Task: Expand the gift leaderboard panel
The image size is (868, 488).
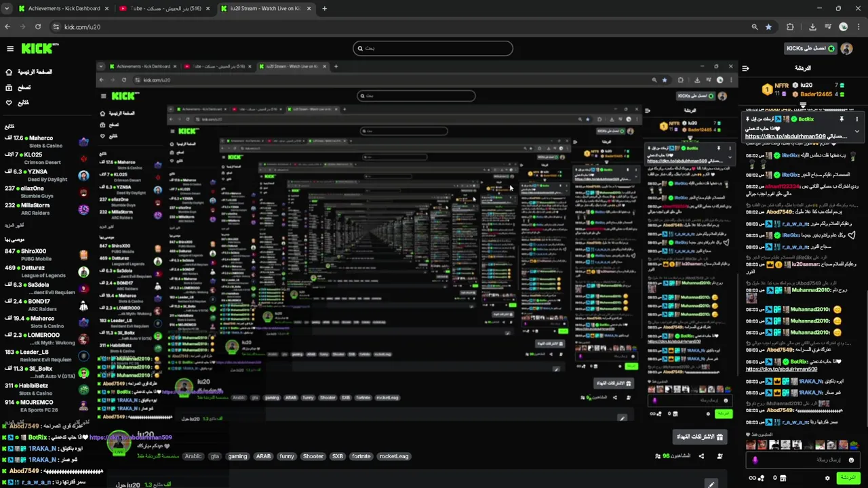Action: 804,105
